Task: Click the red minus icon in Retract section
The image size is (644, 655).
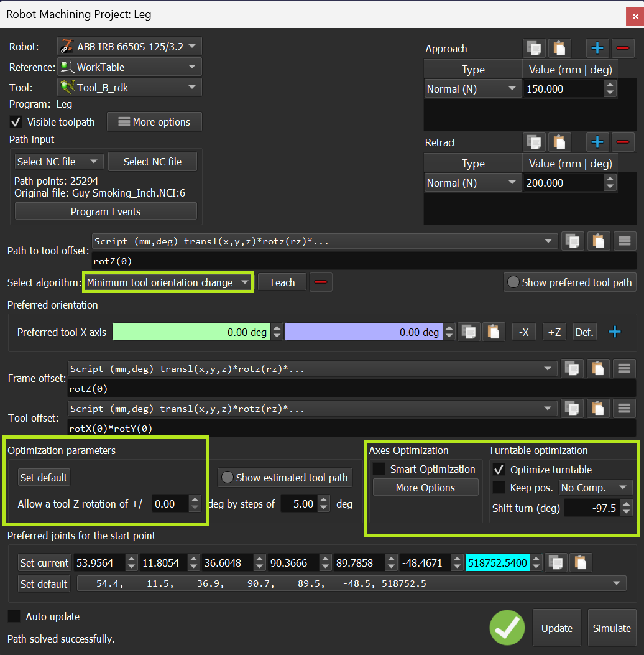Action: (x=622, y=142)
